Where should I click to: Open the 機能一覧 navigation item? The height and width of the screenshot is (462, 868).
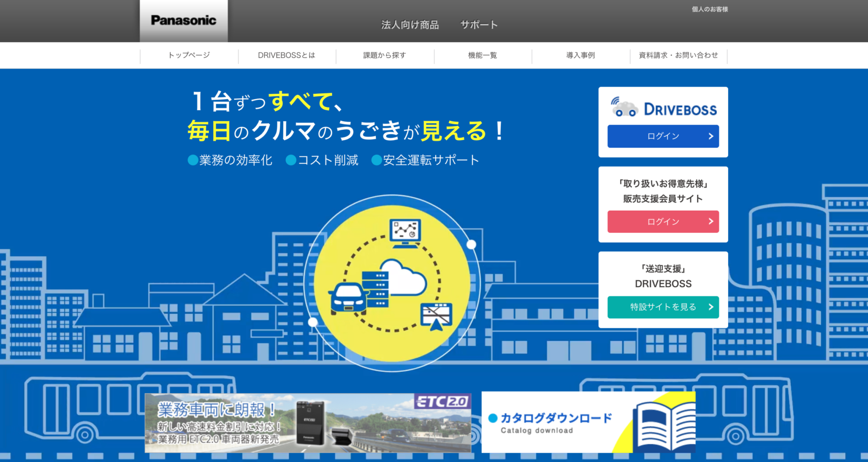pos(482,55)
